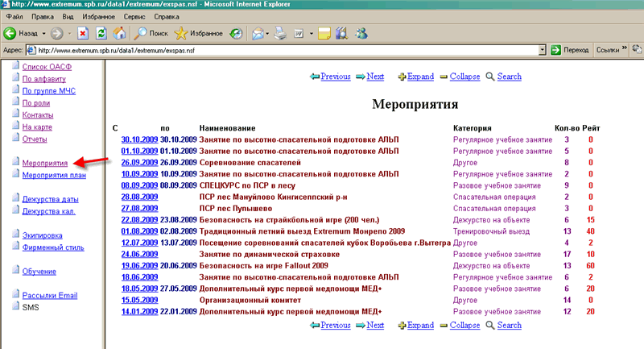Open the Файл menu
The image size is (644, 349).
[14, 17]
